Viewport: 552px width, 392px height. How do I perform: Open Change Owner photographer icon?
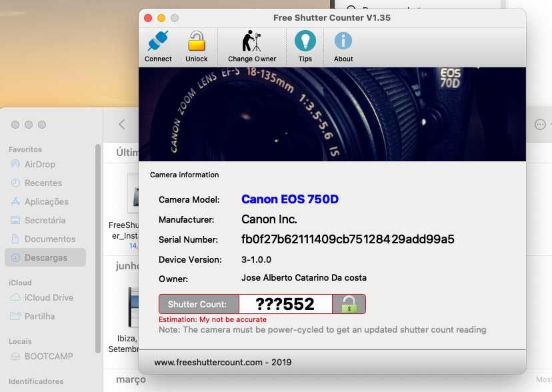tap(252, 41)
